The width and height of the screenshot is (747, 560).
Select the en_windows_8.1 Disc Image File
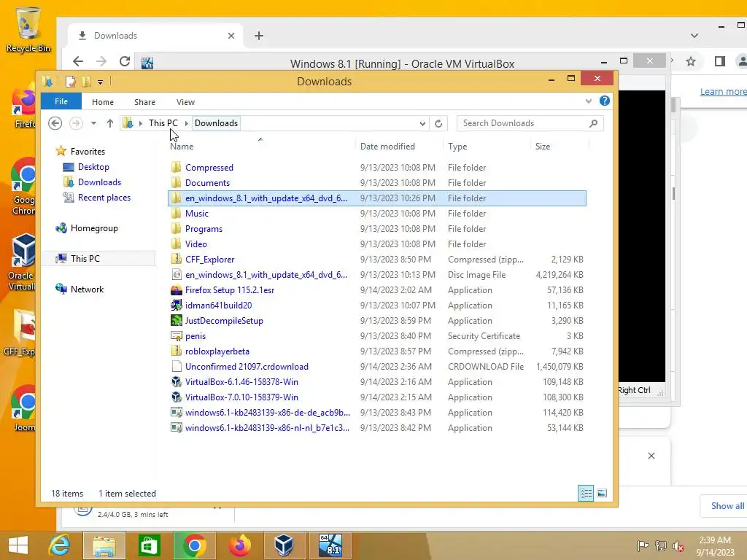tap(377, 275)
